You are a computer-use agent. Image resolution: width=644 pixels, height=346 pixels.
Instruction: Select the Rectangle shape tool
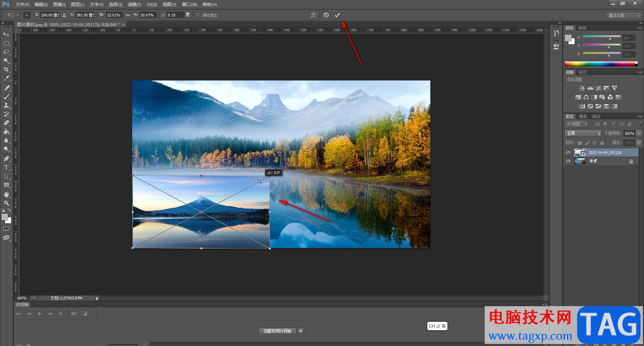6,185
